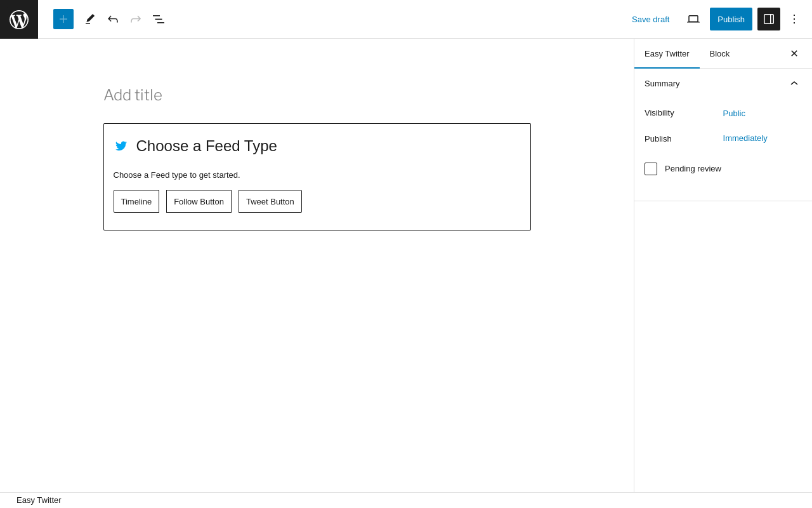Change publish time from Immediately
This screenshot has width=812, height=508.
745,138
